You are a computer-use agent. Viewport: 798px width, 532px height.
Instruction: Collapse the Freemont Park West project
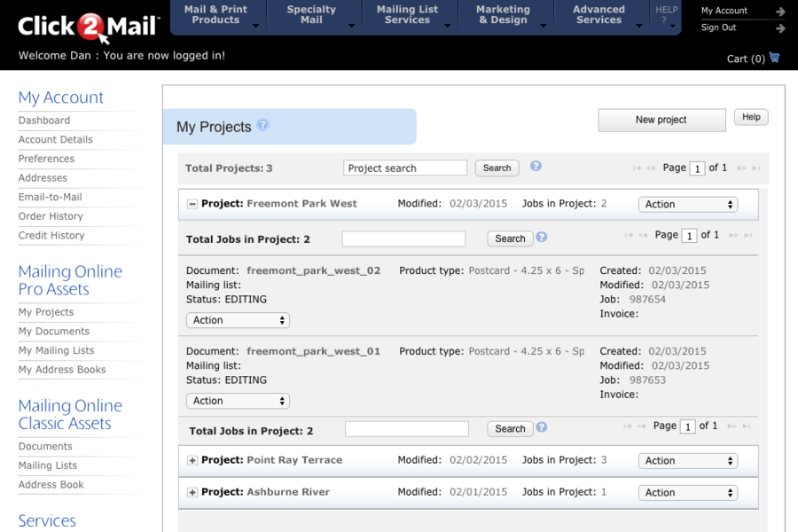point(192,203)
